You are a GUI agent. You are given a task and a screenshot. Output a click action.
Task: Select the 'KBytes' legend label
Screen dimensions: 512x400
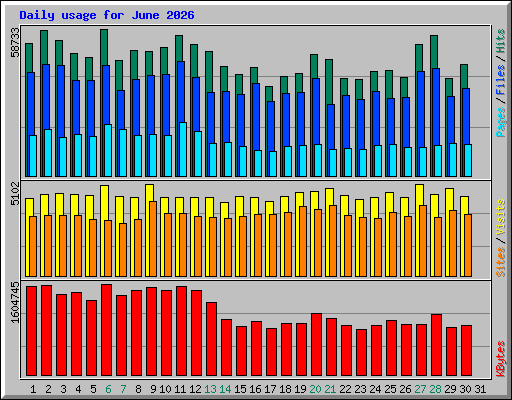pyautogui.click(x=501, y=359)
